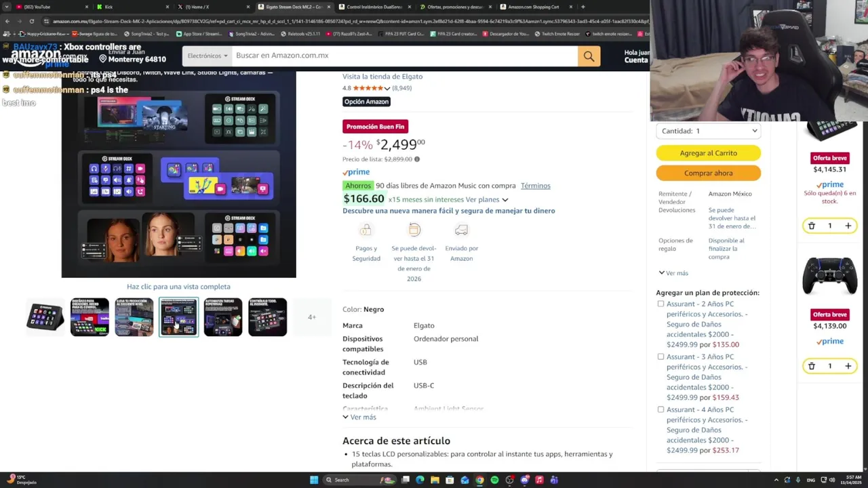This screenshot has height=488, width=868.
Task: Click the Promoción Buen Fin badge
Action: [x=376, y=127]
